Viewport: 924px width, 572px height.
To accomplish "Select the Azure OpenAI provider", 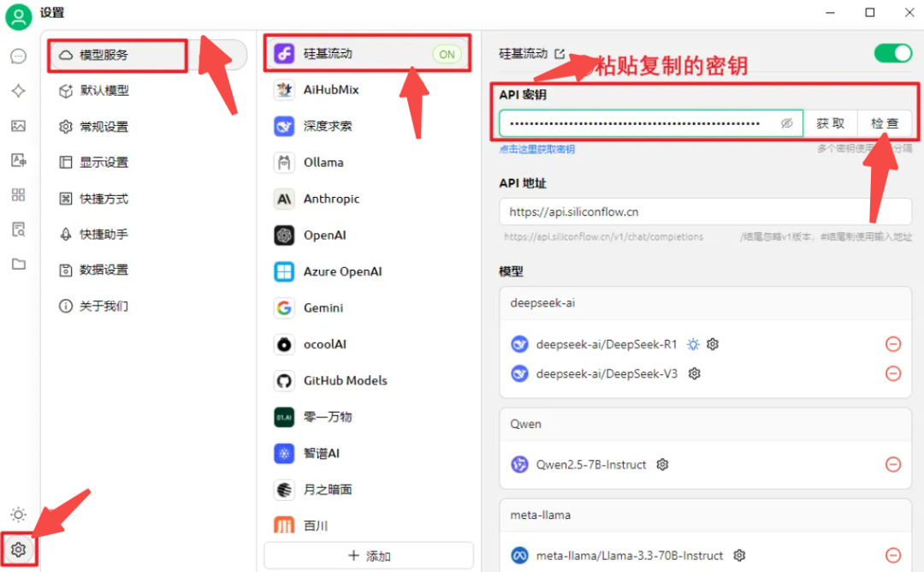I will click(368, 271).
